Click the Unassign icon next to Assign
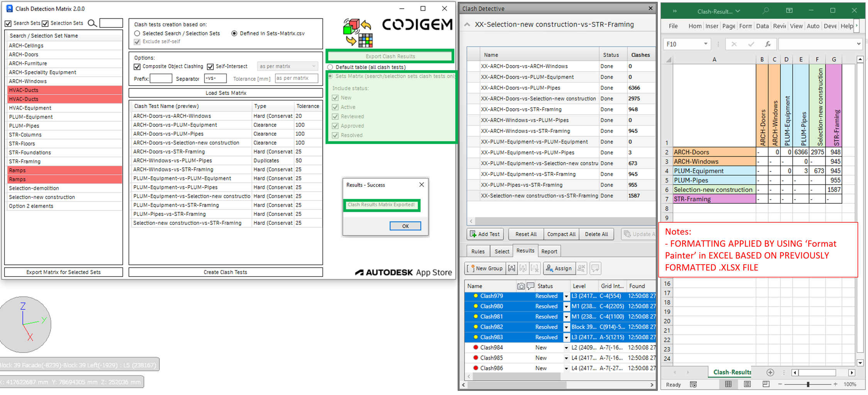 (x=581, y=268)
